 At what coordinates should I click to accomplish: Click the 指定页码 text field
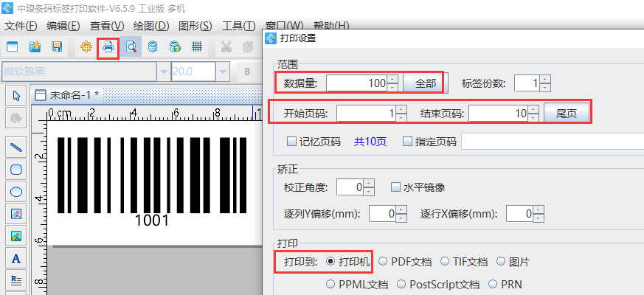click(x=553, y=142)
